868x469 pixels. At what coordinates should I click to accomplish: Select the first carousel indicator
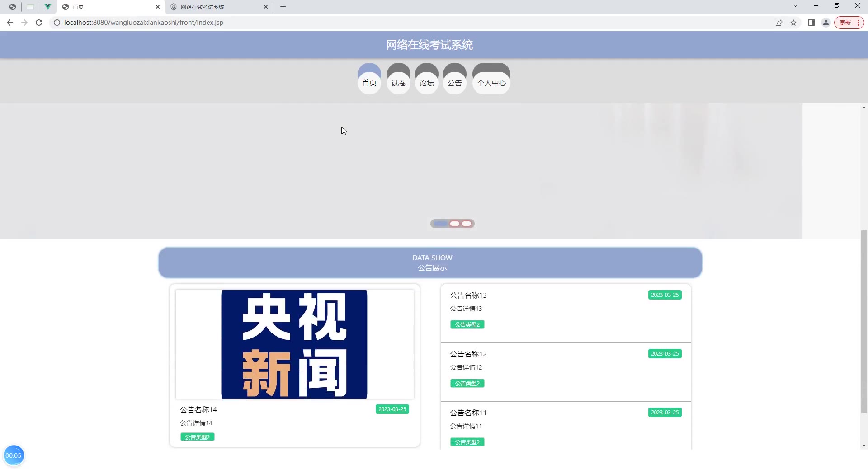(x=440, y=224)
